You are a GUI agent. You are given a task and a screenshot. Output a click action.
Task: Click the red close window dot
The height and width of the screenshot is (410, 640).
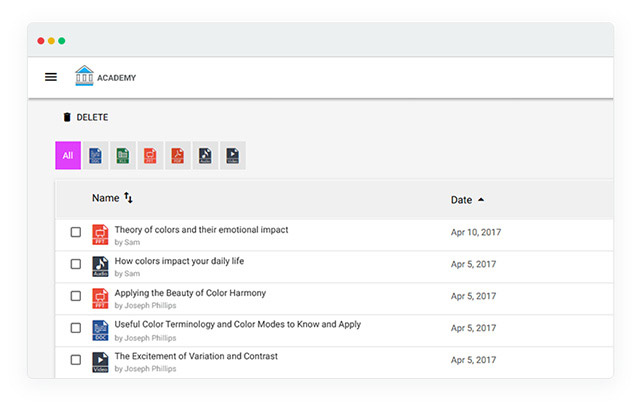(x=41, y=41)
